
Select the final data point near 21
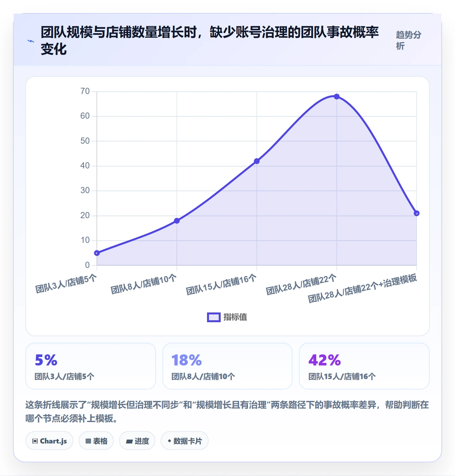(417, 213)
